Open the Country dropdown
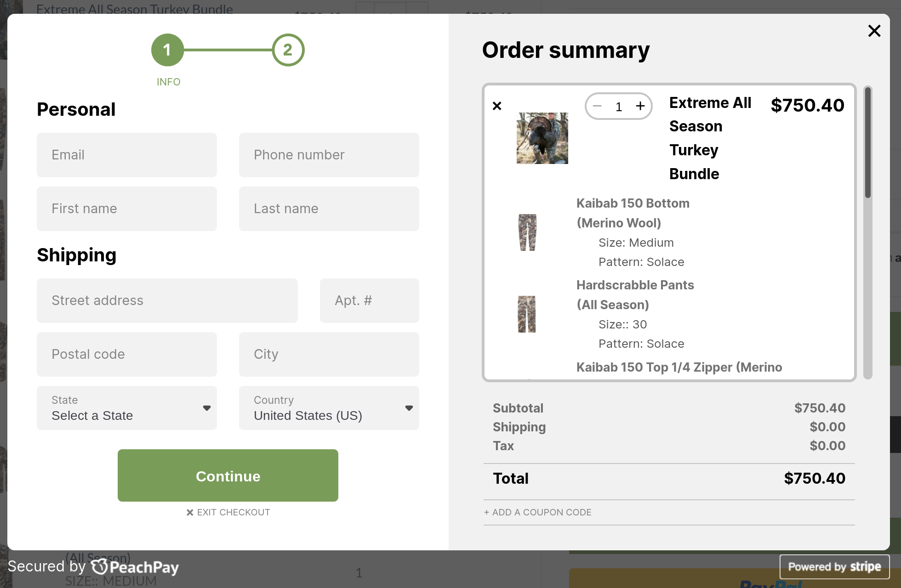Viewport: 901px width, 588px height. click(329, 408)
